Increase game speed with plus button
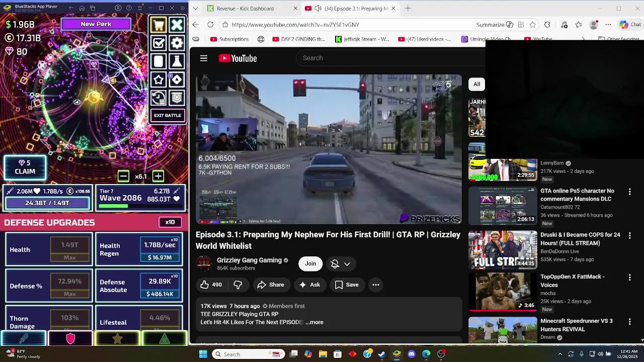644x362 pixels. coord(158,176)
